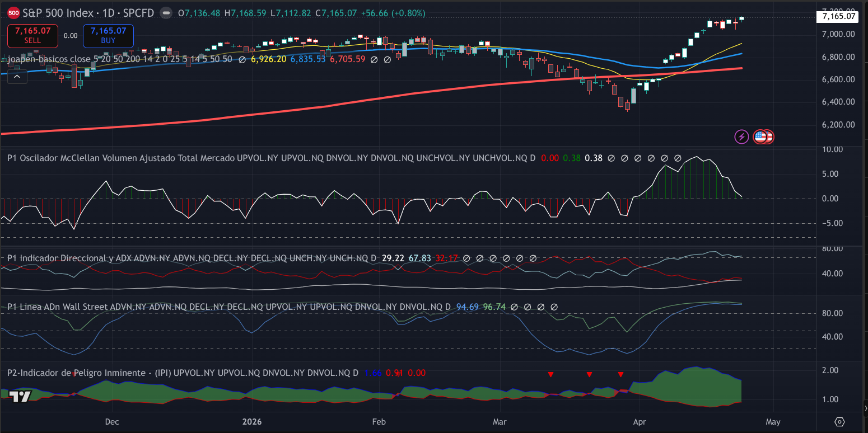
Task: Click the 7,165.07 current price axis label
Action: pos(838,17)
